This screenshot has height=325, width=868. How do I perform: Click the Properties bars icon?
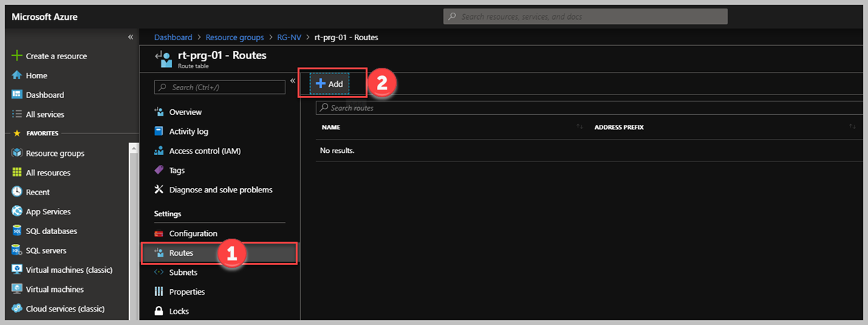click(159, 292)
